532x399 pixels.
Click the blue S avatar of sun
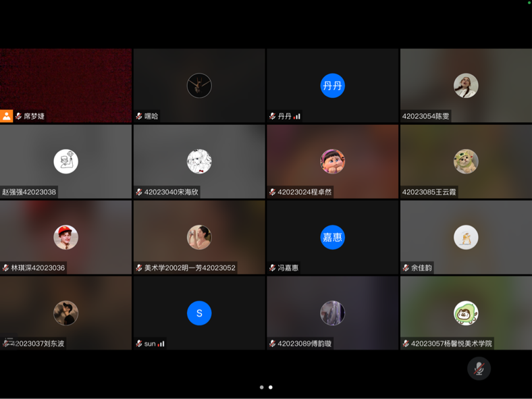click(199, 313)
